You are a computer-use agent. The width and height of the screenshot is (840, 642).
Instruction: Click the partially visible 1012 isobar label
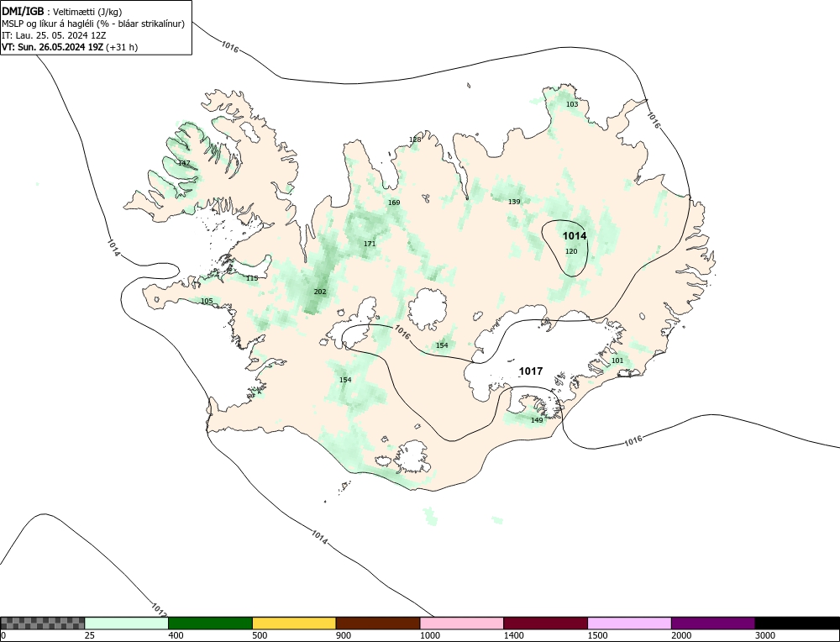pos(159,610)
